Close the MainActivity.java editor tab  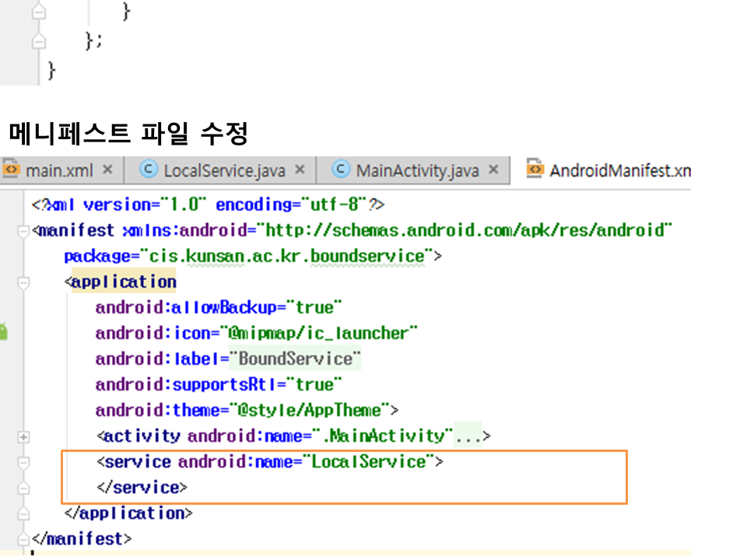(493, 170)
